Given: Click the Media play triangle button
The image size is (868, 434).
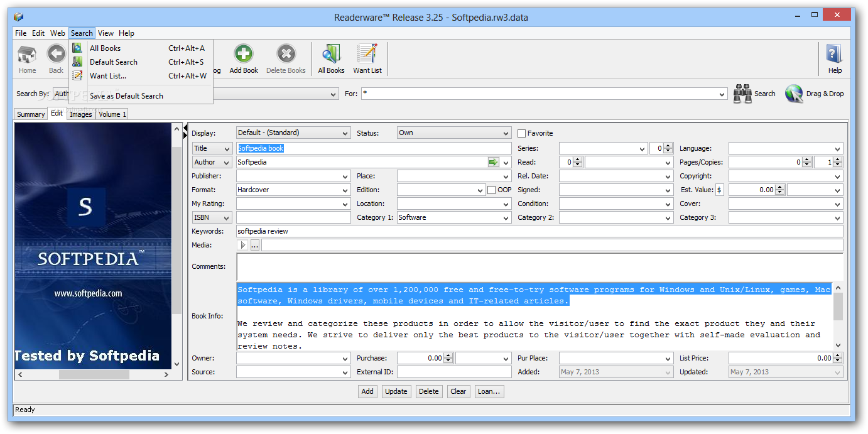Looking at the screenshot, I should (242, 246).
